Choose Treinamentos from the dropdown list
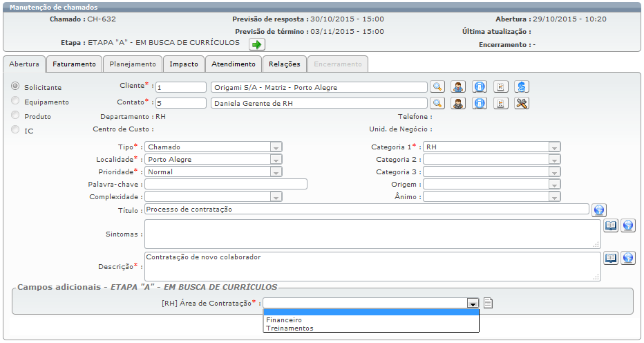Image resolution: width=644 pixels, height=343 pixels. click(290, 328)
